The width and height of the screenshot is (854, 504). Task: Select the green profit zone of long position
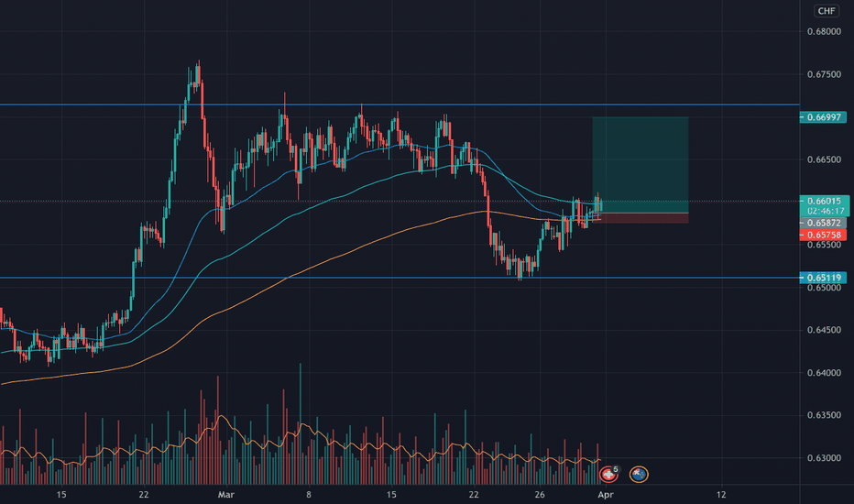point(640,165)
